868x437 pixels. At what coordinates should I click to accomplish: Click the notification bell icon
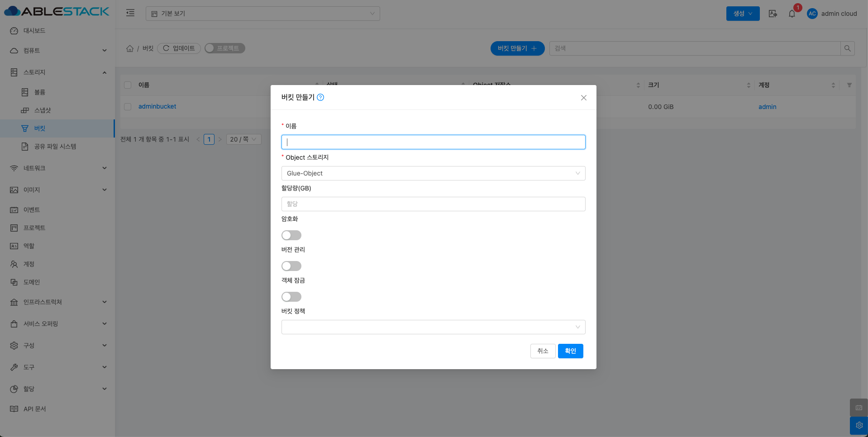tap(792, 14)
